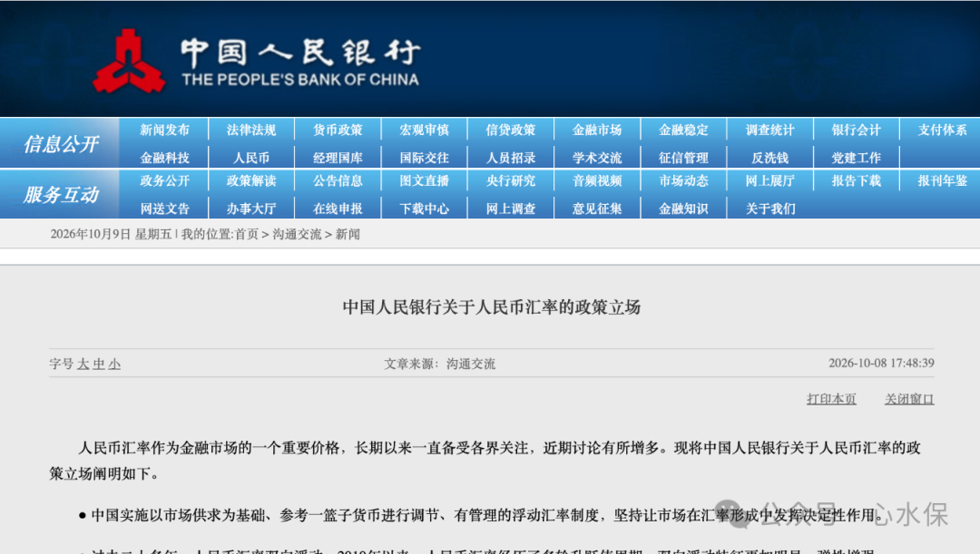Visit 国际交往 page
The height and width of the screenshot is (554, 980).
tap(425, 158)
